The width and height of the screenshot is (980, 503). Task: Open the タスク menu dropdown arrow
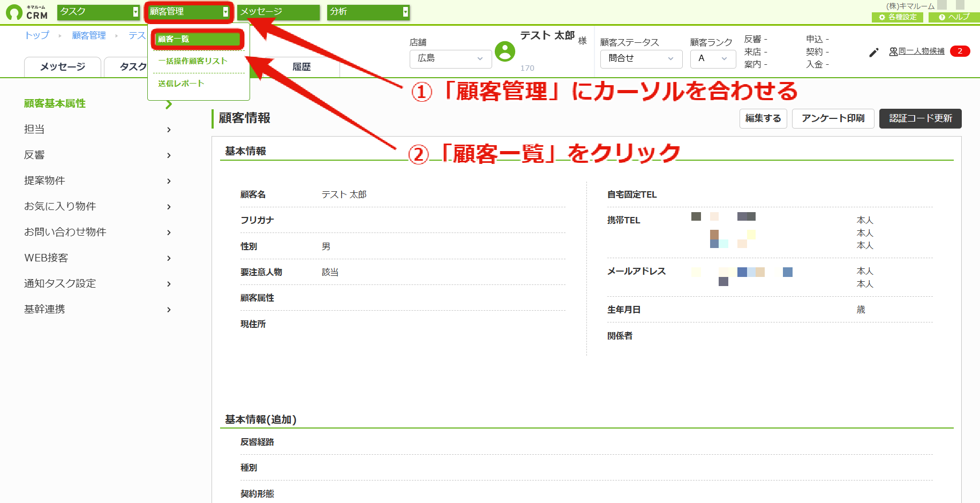(135, 12)
